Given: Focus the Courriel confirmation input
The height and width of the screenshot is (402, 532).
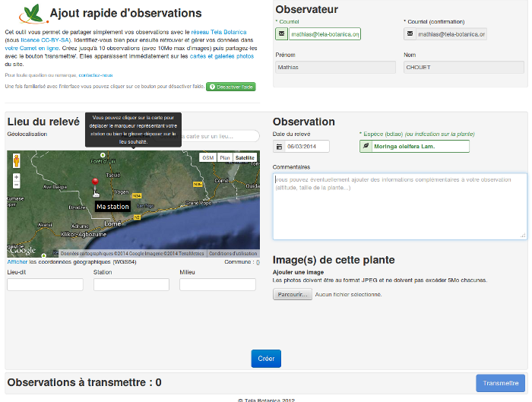Looking at the screenshot, I should (451, 34).
